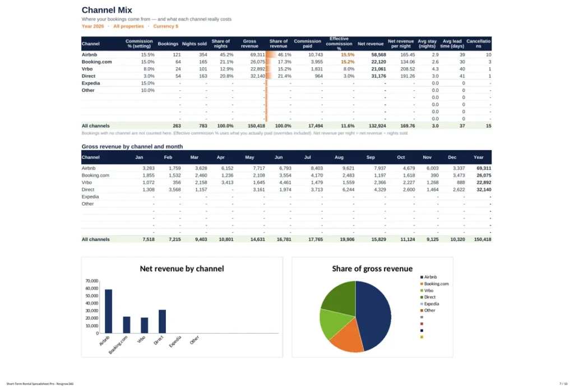
Task: Click Vrbo's net revenue per night 208.52
Action: 408,69
